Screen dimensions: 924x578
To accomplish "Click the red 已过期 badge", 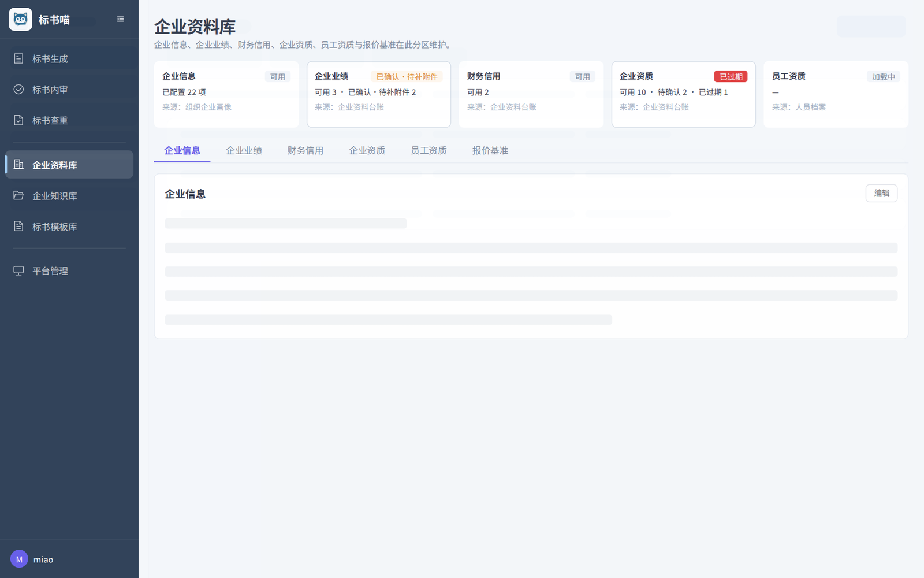I will (x=731, y=76).
